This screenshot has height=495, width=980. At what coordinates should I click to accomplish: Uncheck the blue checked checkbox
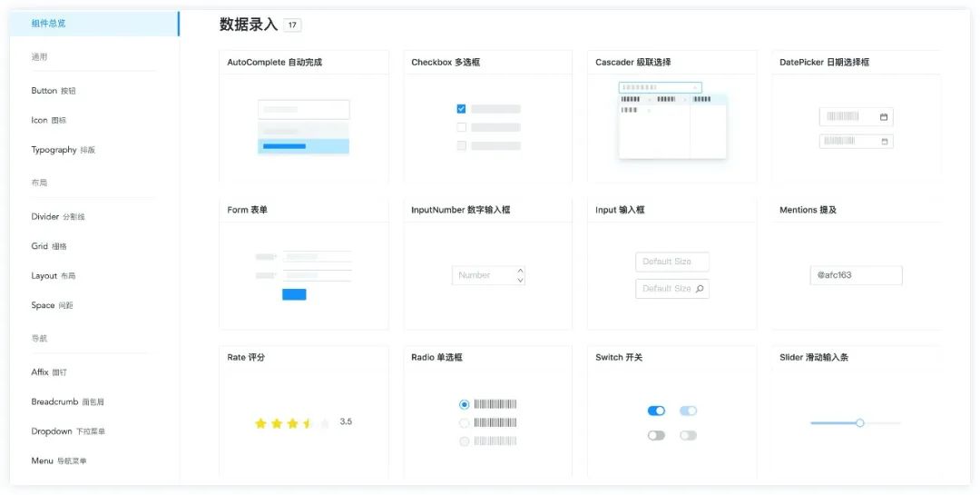point(461,109)
